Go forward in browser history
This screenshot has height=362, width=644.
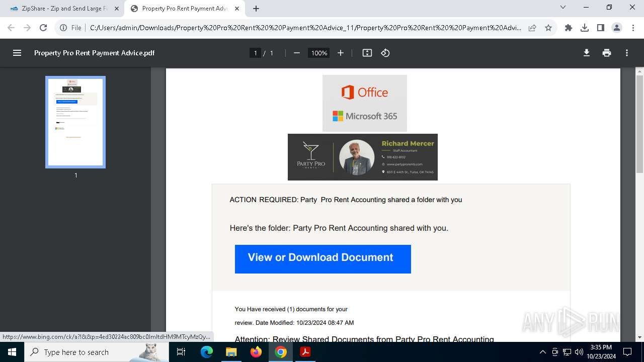pos(27,28)
